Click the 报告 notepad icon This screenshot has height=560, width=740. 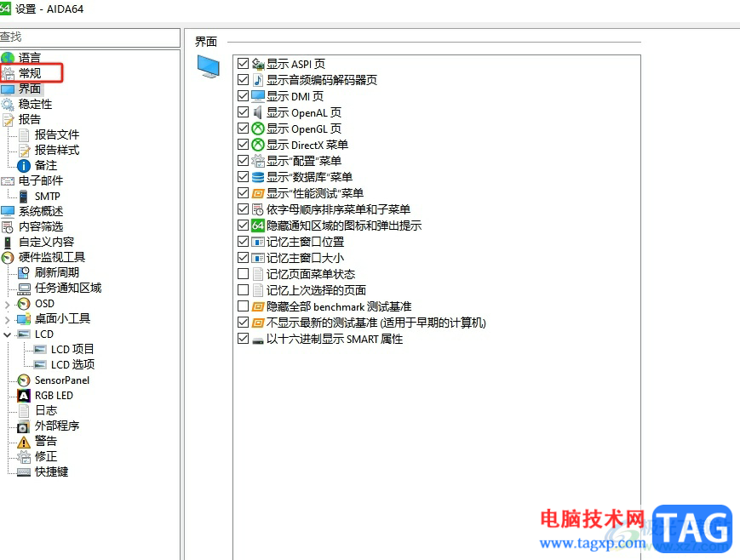8,120
